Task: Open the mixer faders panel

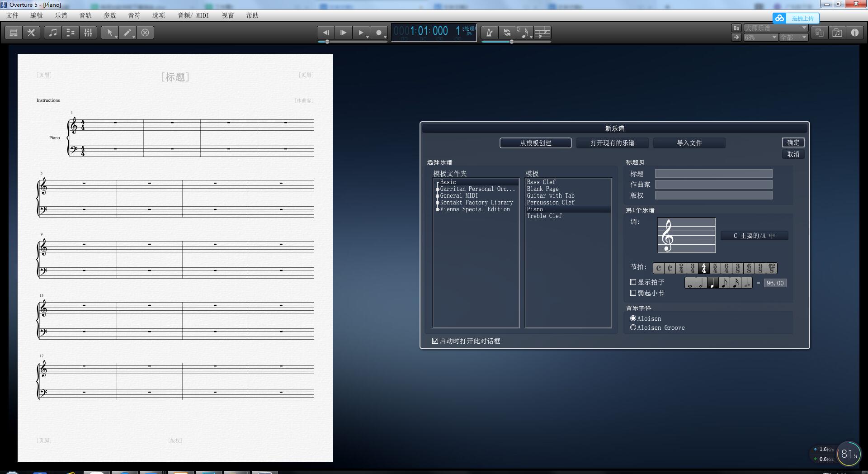Action: click(88, 32)
